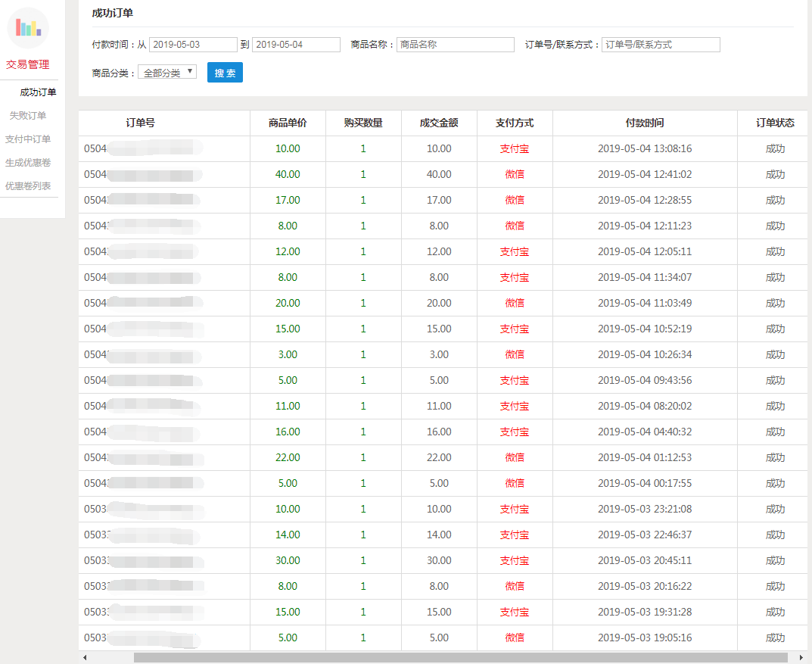Image resolution: width=812 pixels, height=664 pixels.
Task: Click the 成功订单 page heading
Action: [x=112, y=13]
